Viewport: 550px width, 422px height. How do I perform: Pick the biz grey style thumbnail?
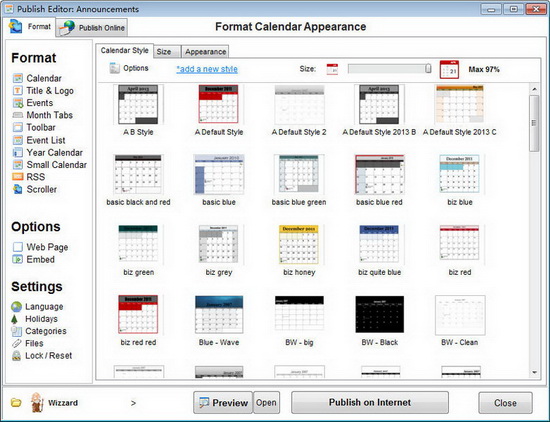219,244
